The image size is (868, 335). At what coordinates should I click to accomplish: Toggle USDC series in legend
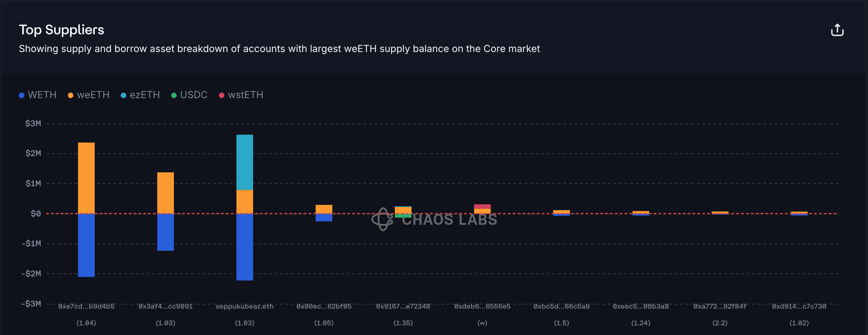(193, 95)
